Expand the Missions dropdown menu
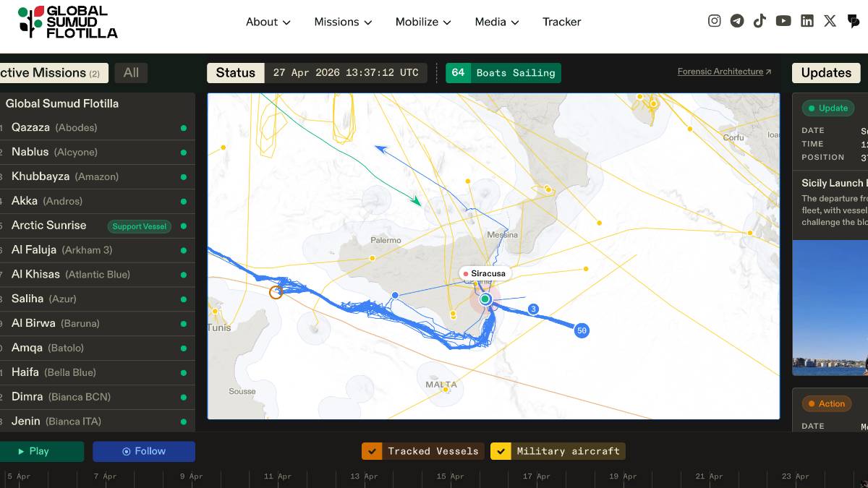This screenshot has height=488, width=868. click(343, 22)
